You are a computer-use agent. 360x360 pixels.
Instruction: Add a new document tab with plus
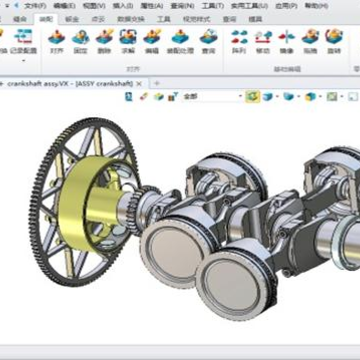157,83
